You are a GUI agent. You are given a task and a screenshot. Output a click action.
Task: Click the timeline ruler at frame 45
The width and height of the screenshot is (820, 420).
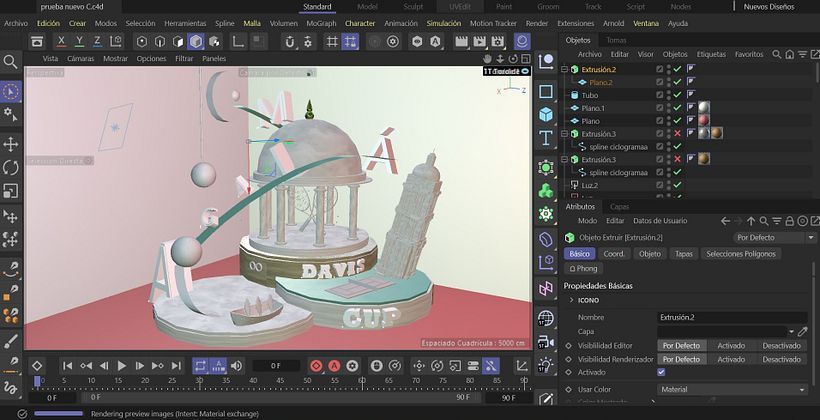280,381
